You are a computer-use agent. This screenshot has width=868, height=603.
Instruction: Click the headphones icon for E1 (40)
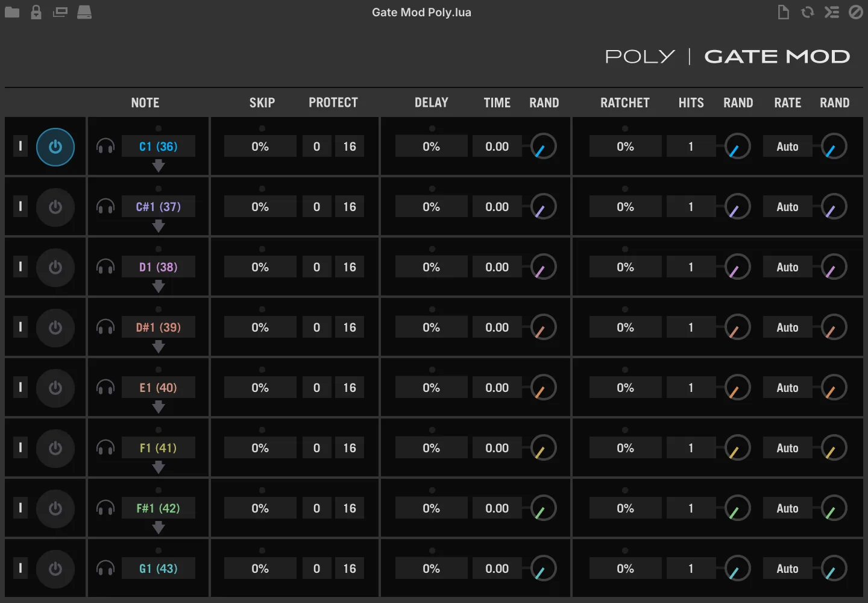105,388
